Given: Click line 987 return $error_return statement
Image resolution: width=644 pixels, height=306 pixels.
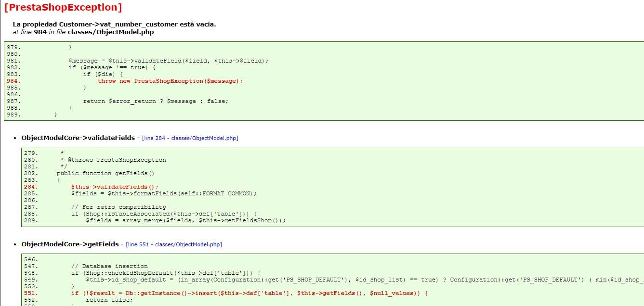Looking at the screenshot, I should [156, 101].
